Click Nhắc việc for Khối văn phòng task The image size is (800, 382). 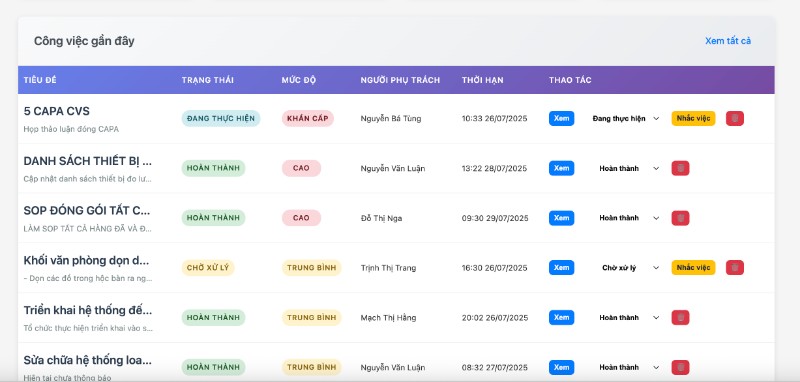click(x=693, y=268)
